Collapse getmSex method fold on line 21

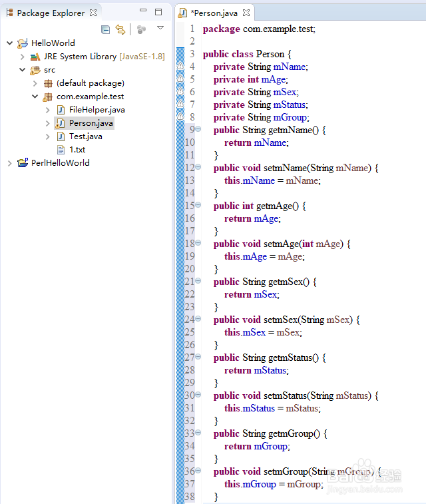coord(198,280)
